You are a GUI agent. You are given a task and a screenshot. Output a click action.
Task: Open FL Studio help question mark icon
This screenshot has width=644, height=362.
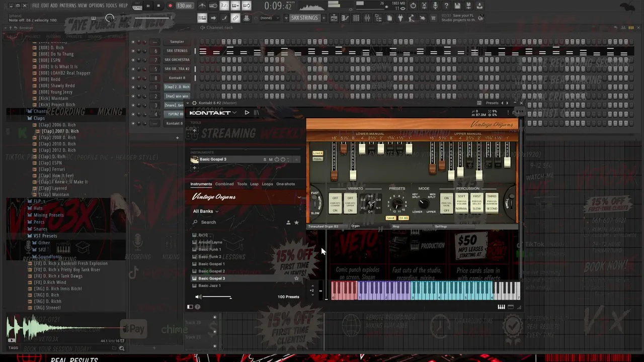tap(446, 6)
